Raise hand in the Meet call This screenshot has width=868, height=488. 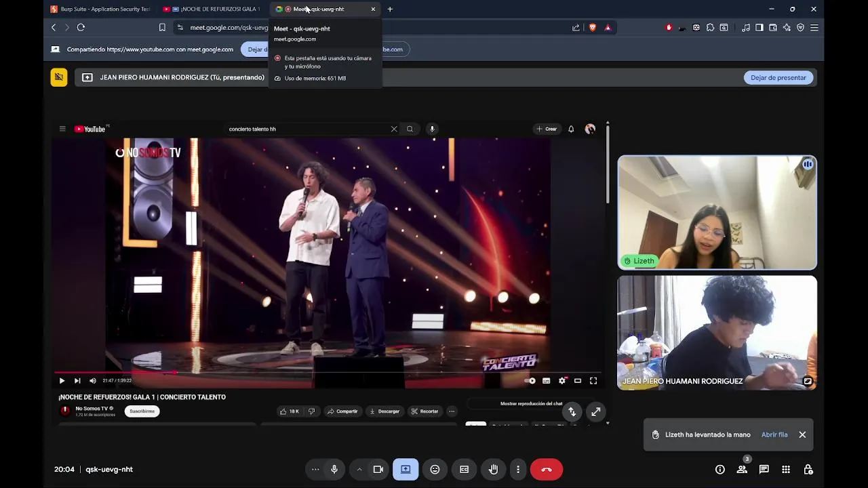tap(493, 469)
